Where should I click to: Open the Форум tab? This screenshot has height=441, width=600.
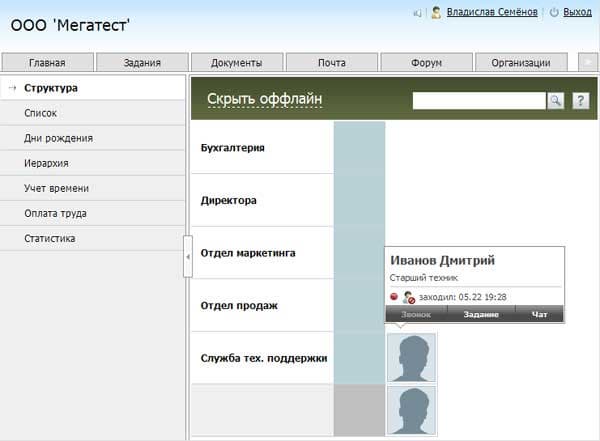pyautogui.click(x=426, y=62)
